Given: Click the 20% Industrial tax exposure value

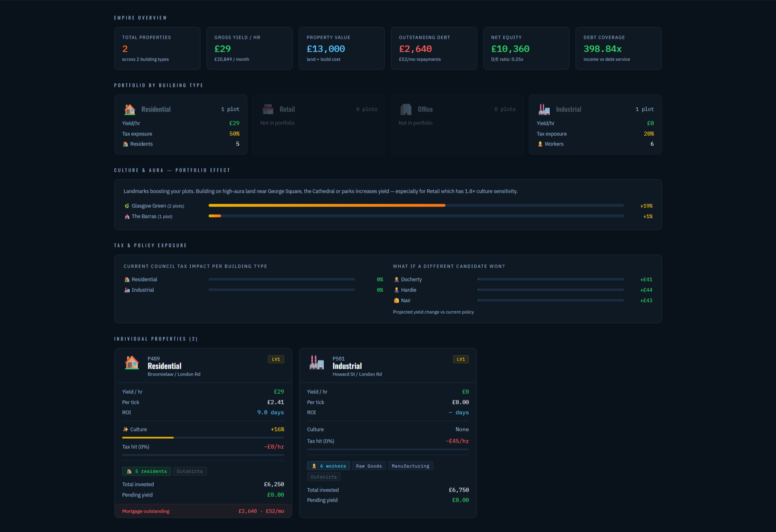Looking at the screenshot, I should click(649, 134).
